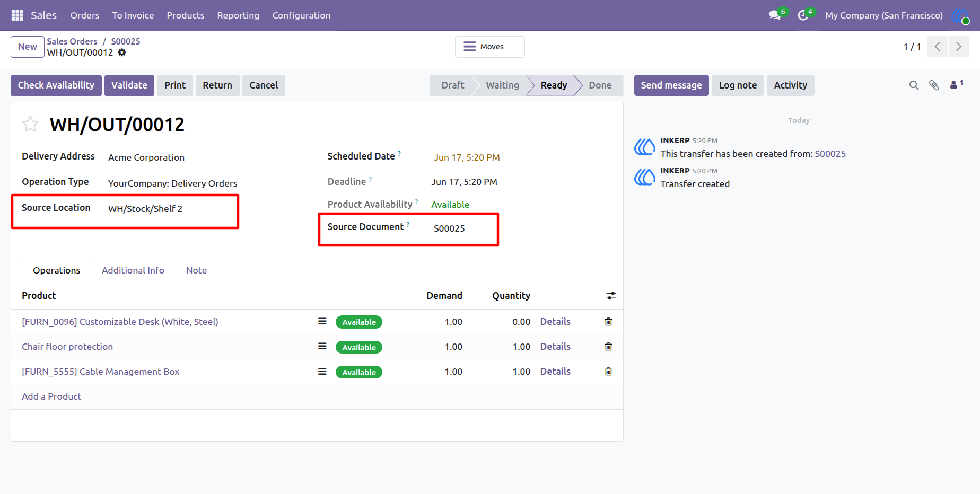Open forecast list icon for Cable Management Box
Viewport: 980px width, 494px height.
322,372
